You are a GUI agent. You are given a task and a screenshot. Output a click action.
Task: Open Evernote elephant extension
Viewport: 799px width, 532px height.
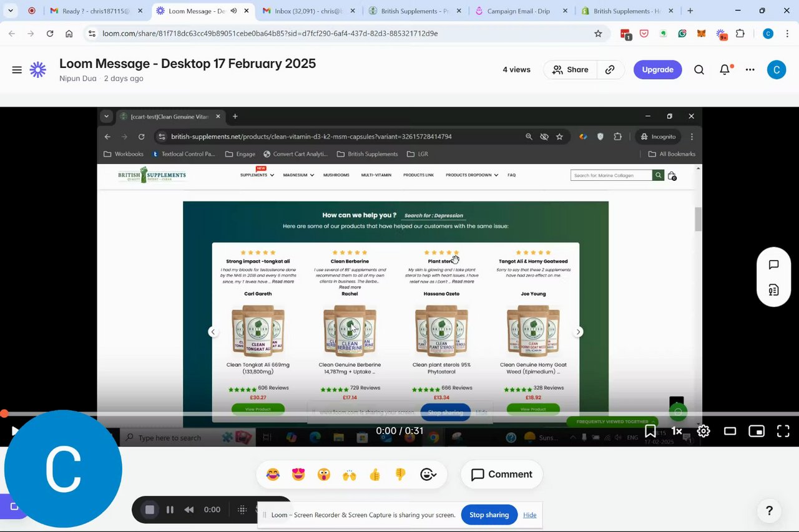pyautogui.click(x=663, y=34)
